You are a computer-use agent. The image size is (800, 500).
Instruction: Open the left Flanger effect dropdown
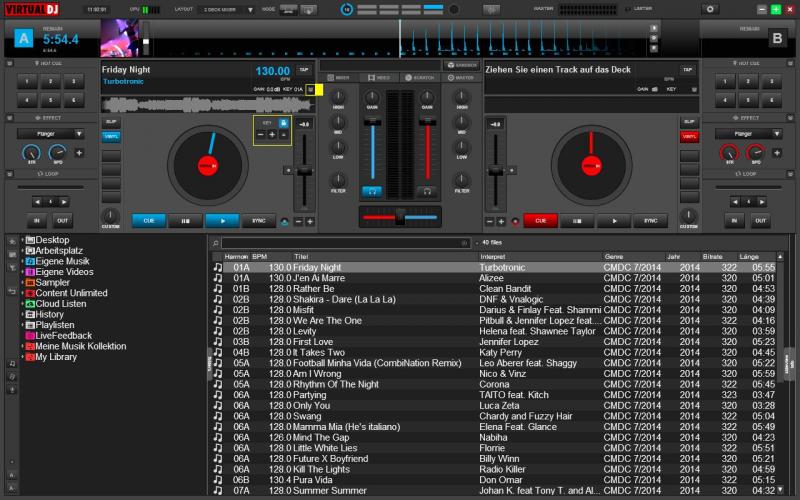pos(50,133)
